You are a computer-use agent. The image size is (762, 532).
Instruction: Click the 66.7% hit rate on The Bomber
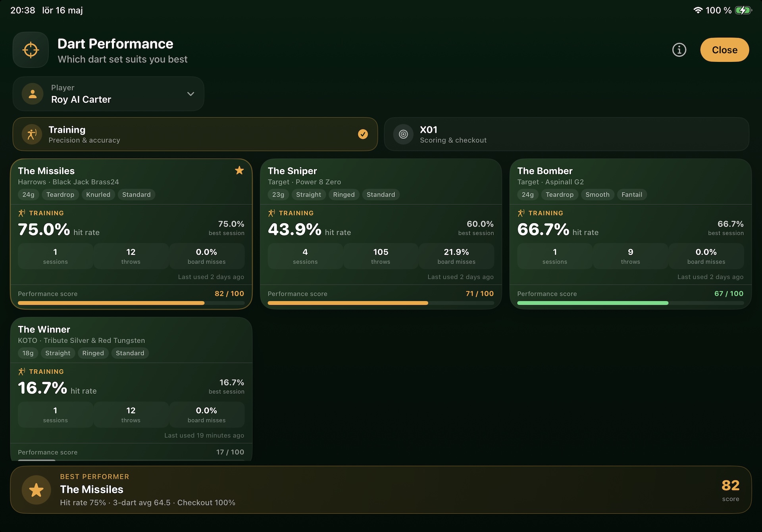543,230
